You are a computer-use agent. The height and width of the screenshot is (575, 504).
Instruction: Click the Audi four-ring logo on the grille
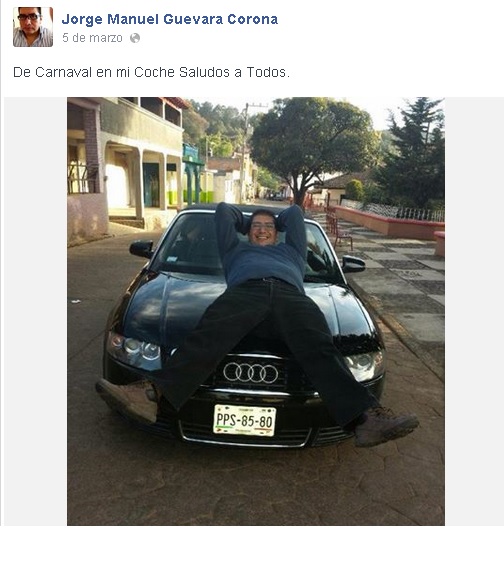click(251, 373)
